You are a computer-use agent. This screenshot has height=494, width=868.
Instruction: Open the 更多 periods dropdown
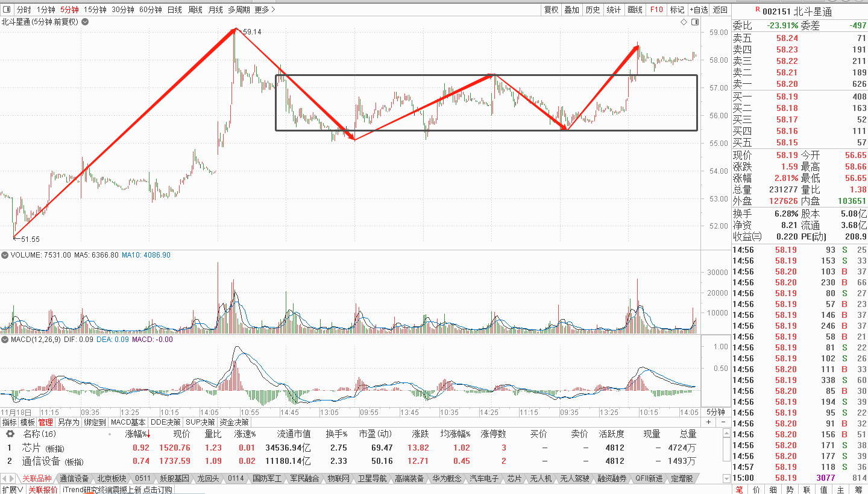coord(265,10)
